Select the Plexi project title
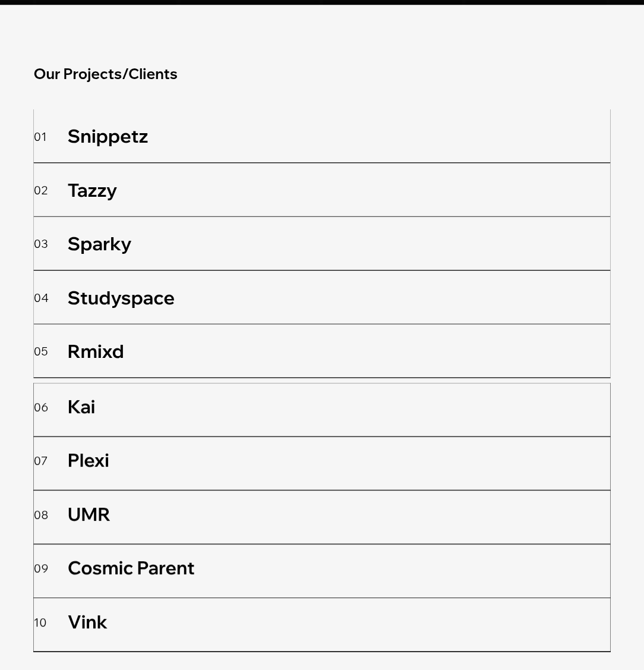The height and width of the screenshot is (670, 644). click(89, 461)
